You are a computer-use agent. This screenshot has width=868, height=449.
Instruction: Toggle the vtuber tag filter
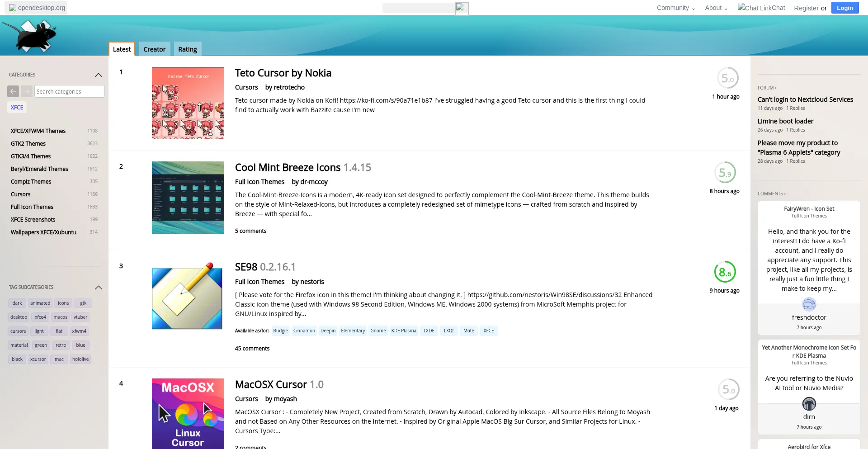pyautogui.click(x=80, y=317)
